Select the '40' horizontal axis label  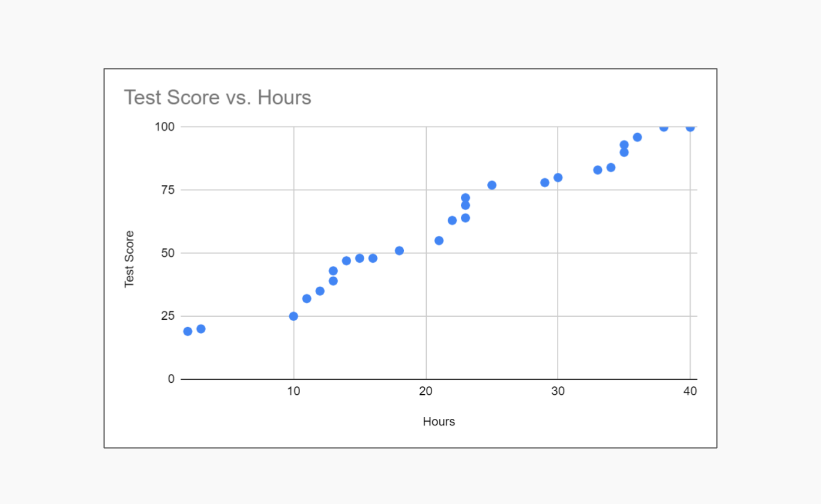pyautogui.click(x=690, y=392)
